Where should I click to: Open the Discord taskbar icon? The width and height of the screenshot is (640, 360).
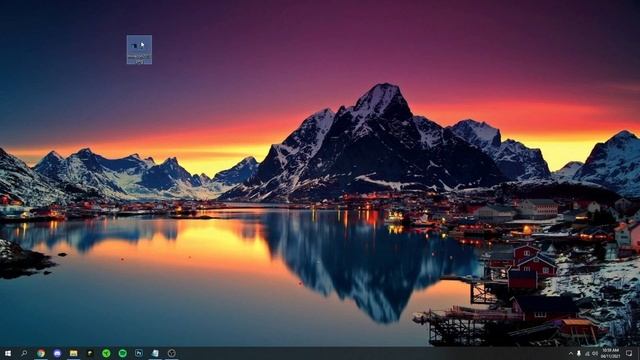click(x=57, y=353)
